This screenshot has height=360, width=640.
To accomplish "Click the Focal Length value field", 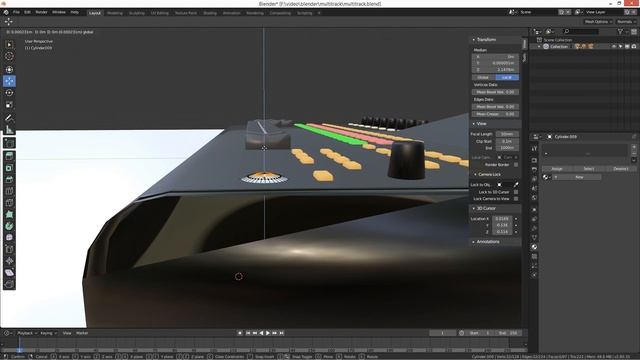I will (507, 134).
